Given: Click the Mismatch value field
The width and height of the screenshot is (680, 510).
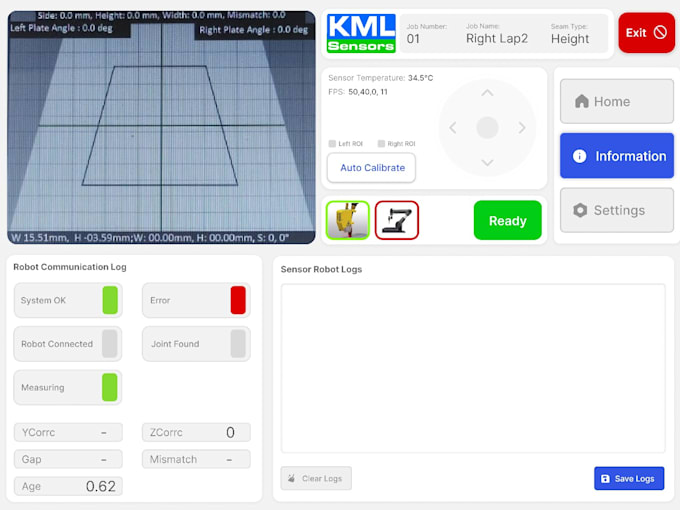Looking at the screenshot, I should click(x=196, y=459).
